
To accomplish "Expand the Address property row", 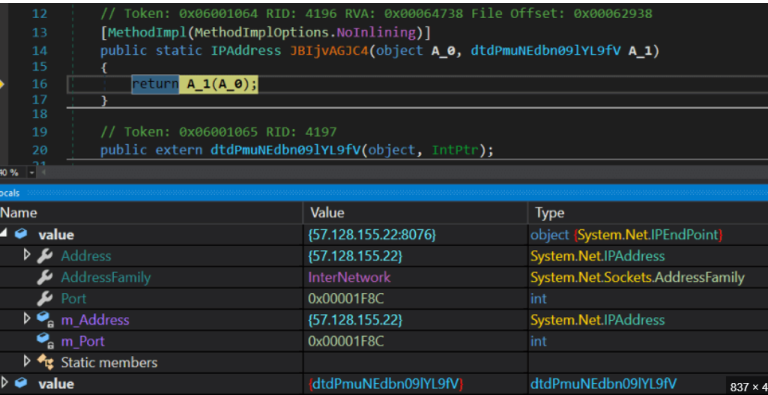I will pos(27,255).
